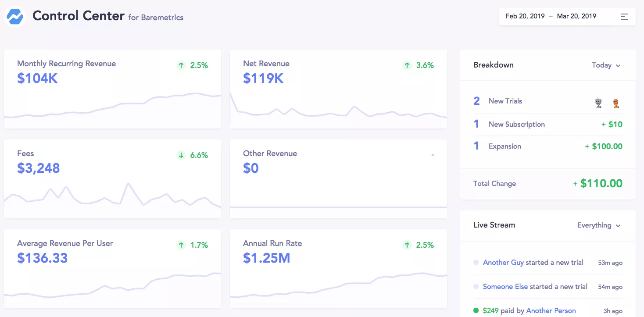The image size is (644, 317).
Task: Click the Control Center page title
Action: (x=79, y=16)
